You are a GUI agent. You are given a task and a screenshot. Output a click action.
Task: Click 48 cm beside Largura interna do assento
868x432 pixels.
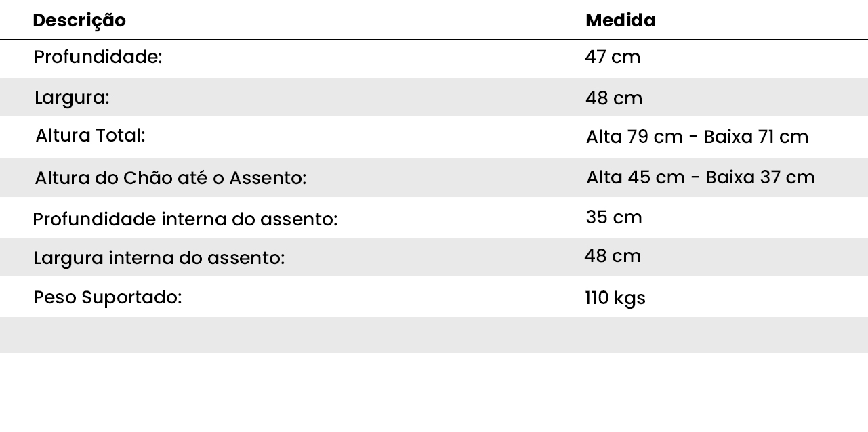[613, 257]
